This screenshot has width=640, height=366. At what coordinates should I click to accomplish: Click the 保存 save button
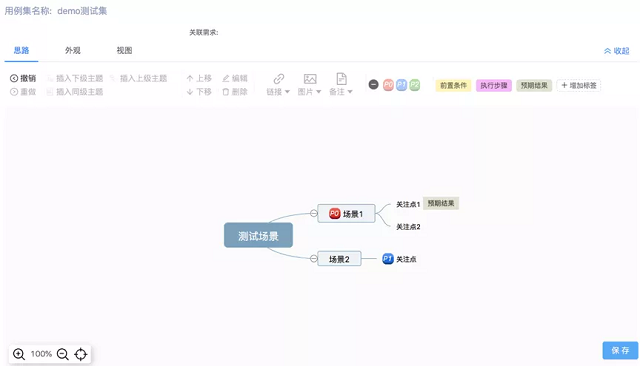(620, 350)
